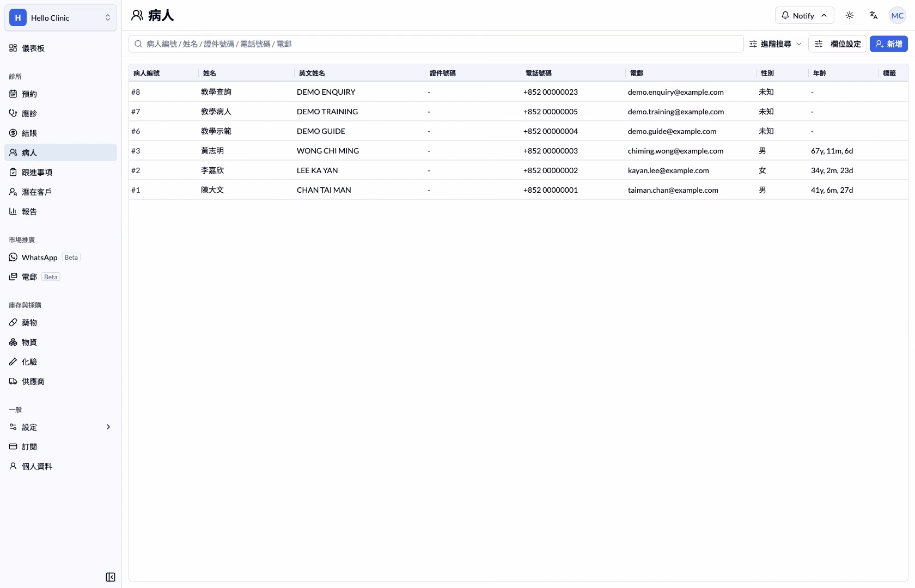Click the WhatsApp icon in sidebar
This screenshot has width=915, height=588.
(13, 258)
